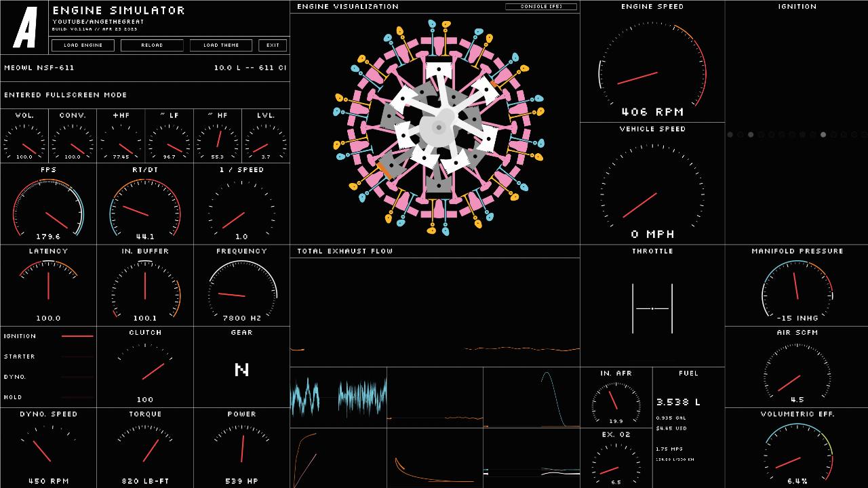
Task: Exit the simulator with the Exit button
Action: [273, 45]
